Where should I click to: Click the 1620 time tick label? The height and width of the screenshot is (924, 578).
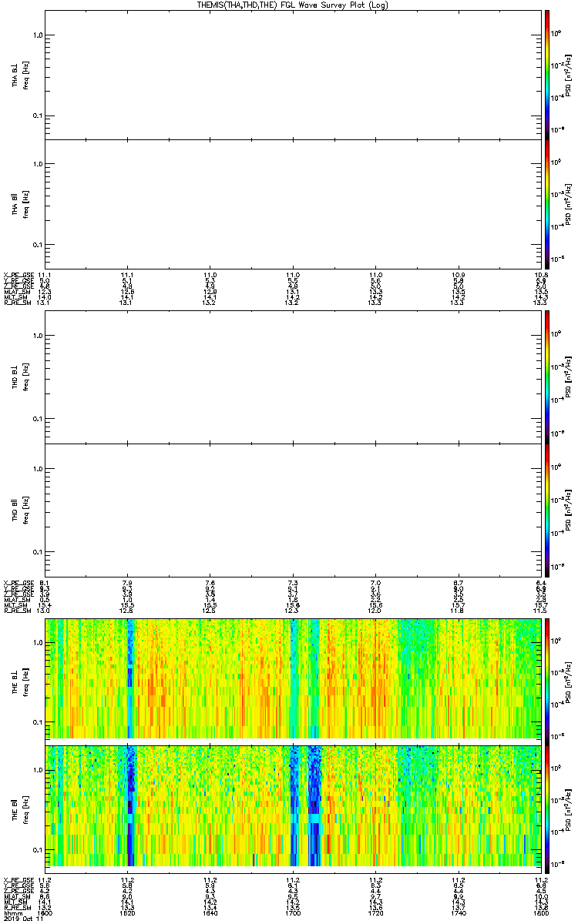coord(128,912)
